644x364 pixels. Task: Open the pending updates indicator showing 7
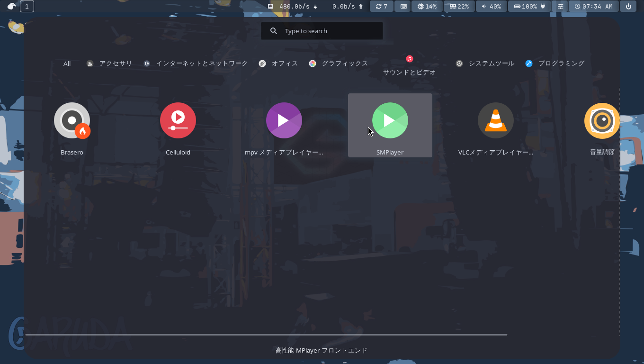(382, 6)
